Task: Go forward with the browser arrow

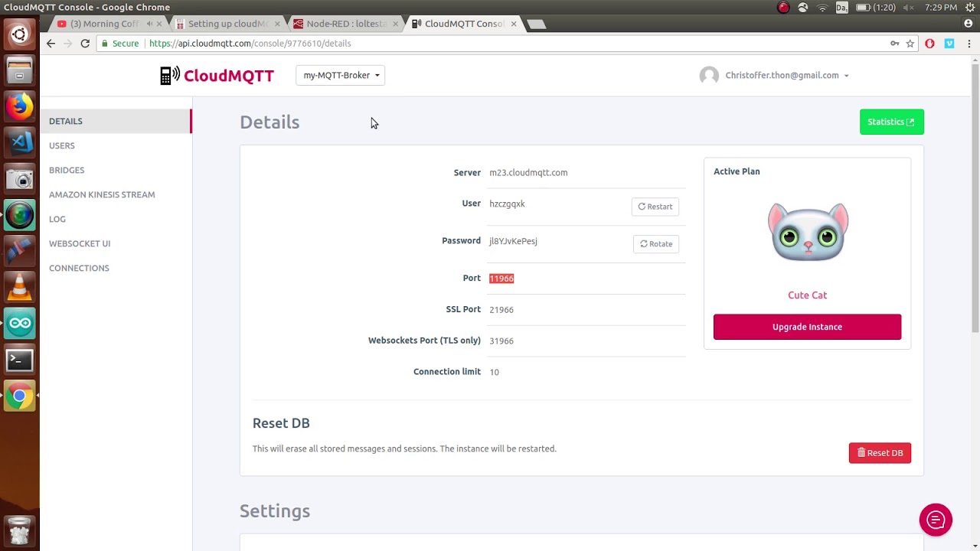Action: [67, 44]
